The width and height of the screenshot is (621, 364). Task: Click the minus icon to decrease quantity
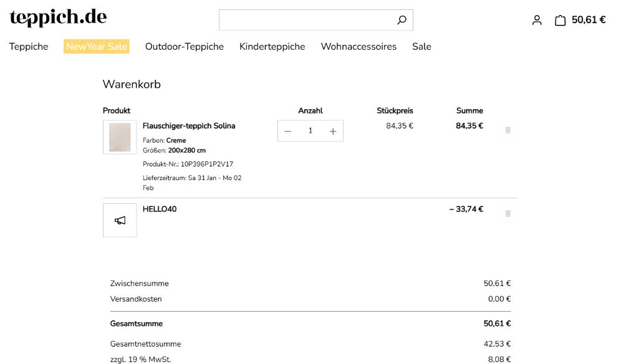tap(287, 131)
